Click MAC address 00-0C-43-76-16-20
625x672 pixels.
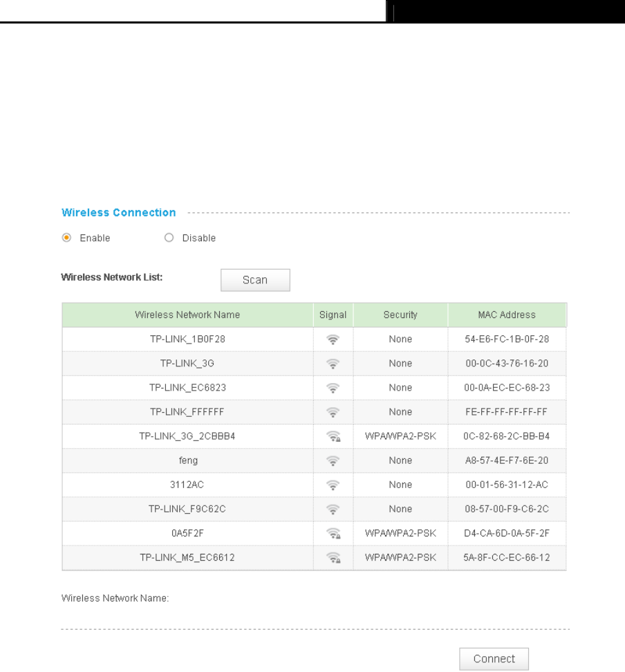[507, 364]
